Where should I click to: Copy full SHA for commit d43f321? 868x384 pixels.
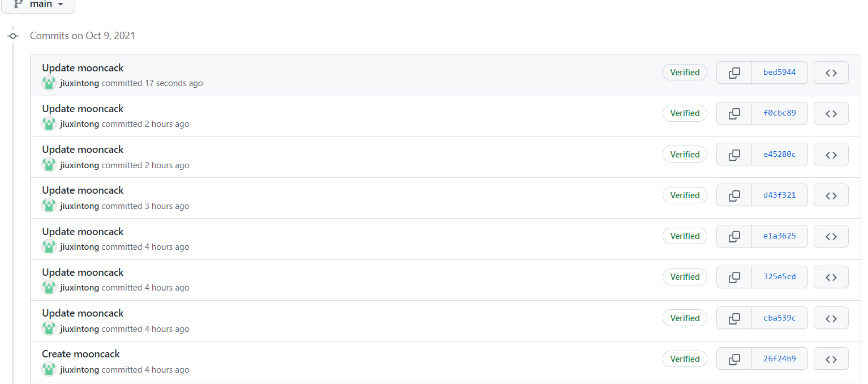(734, 195)
